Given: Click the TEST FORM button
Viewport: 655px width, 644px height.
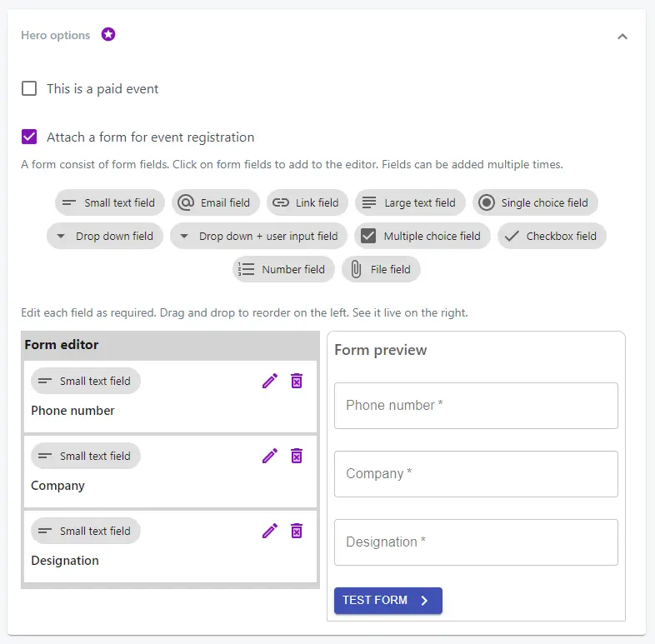Looking at the screenshot, I should click(x=388, y=600).
